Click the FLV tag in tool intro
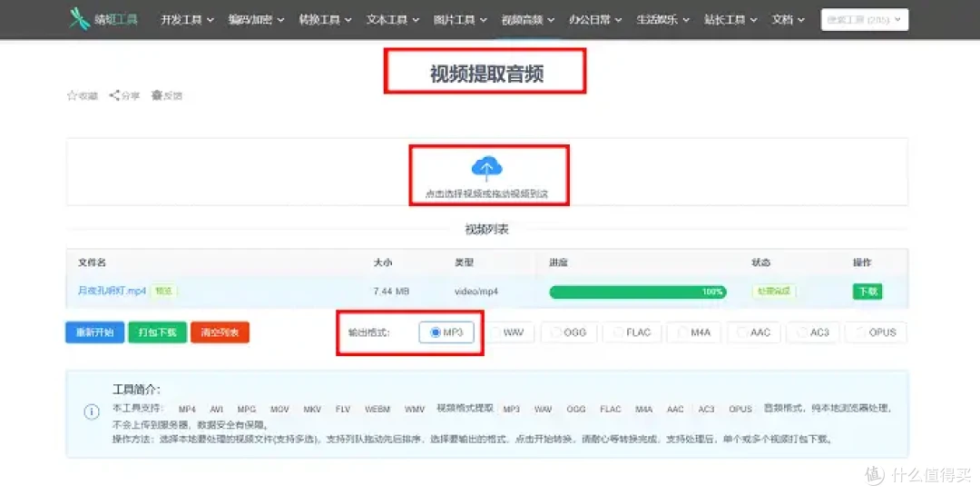Viewport: 980px width, 495px height. tap(342, 410)
